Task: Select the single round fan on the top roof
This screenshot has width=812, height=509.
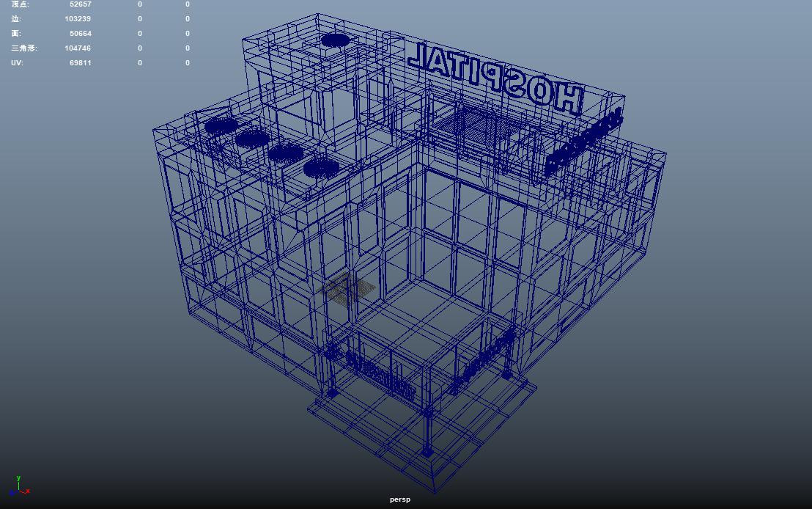Action: [x=334, y=40]
